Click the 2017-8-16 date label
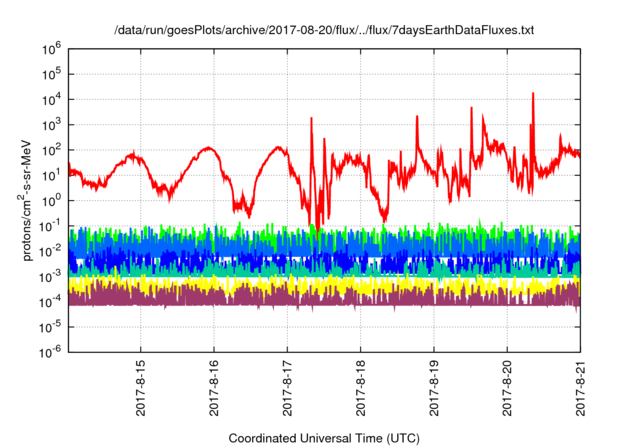The image size is (640, 448). coord(214,388)
